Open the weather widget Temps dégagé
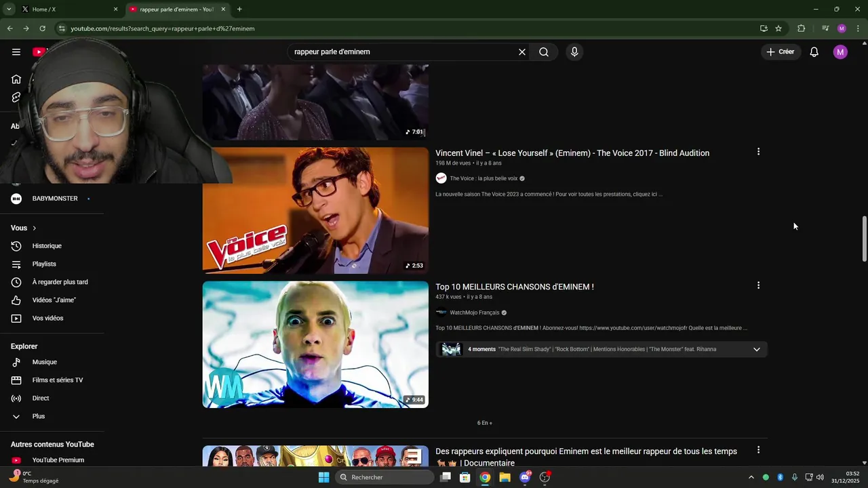 [34, 477]
